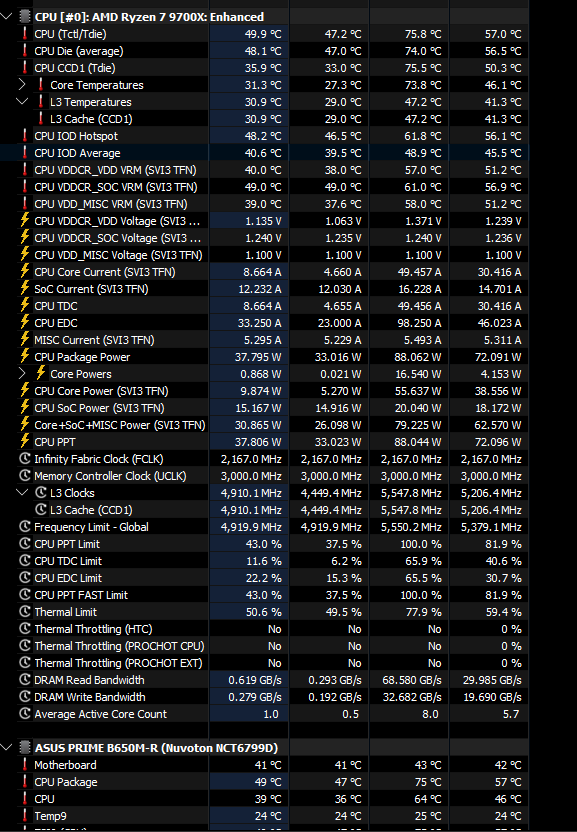Click the lightning icon beside SoC Current
577x832 pixels.
click(24, 289)
